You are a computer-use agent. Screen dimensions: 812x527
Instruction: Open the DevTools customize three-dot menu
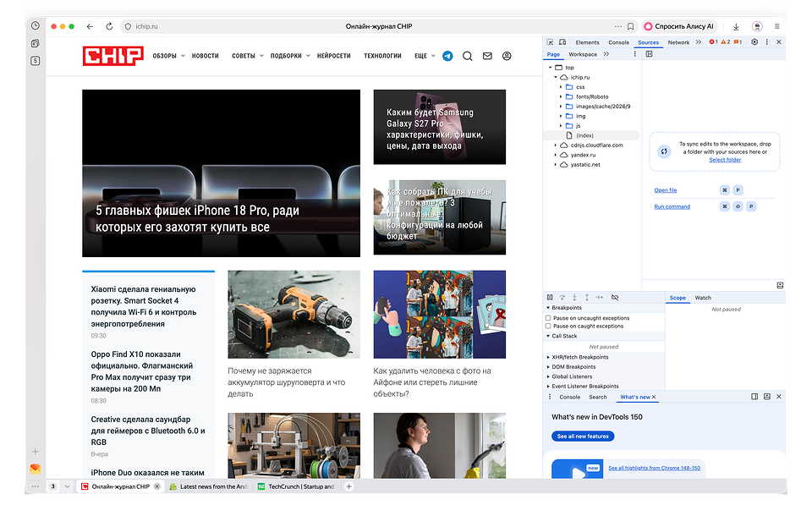click(x=767, y=42)
